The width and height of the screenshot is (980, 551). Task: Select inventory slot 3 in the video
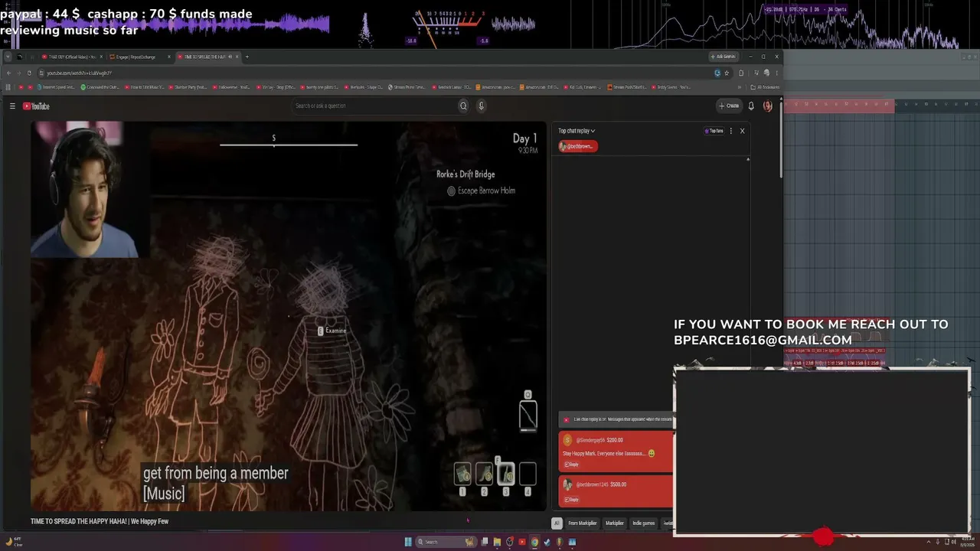[x=505, y=474]
